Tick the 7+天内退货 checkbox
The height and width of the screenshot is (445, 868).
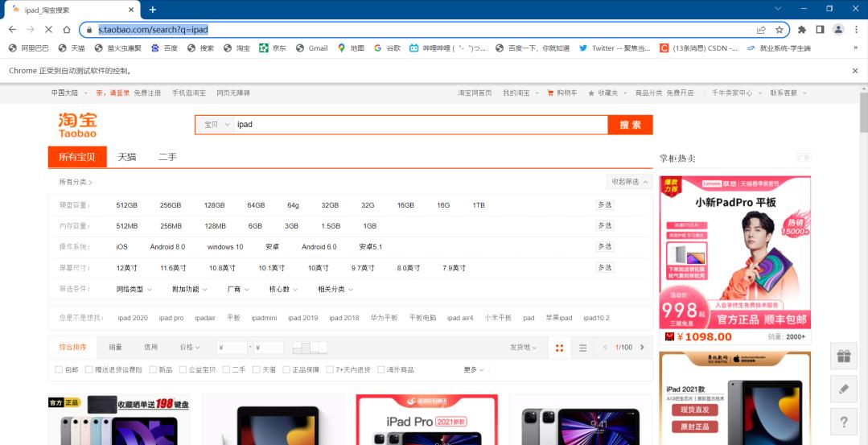click(x=330, y=369)
